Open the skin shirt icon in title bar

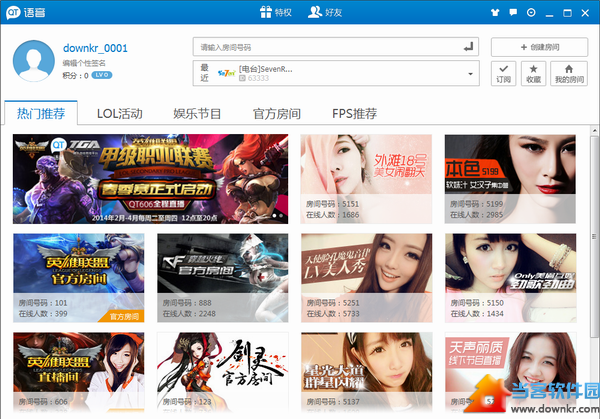[x=495, y=13]
